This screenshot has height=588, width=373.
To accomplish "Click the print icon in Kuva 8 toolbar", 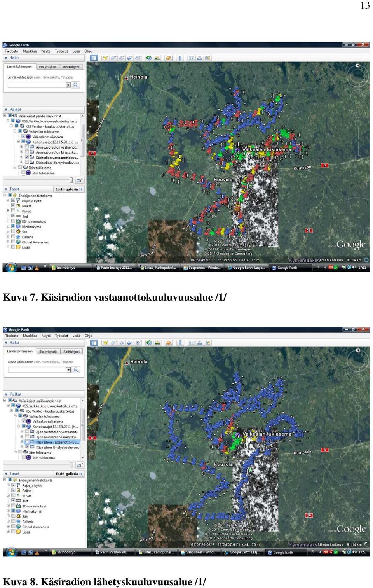I will point(199,343).
